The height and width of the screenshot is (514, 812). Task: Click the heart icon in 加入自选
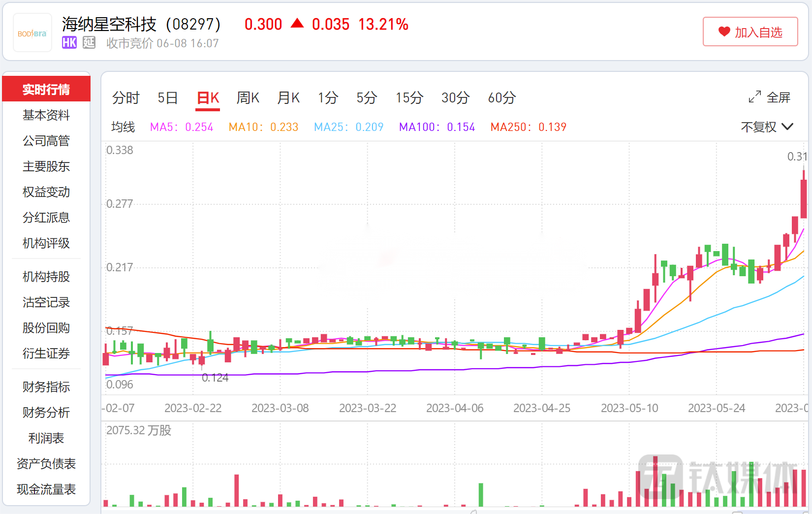click(x=724, y=32)
